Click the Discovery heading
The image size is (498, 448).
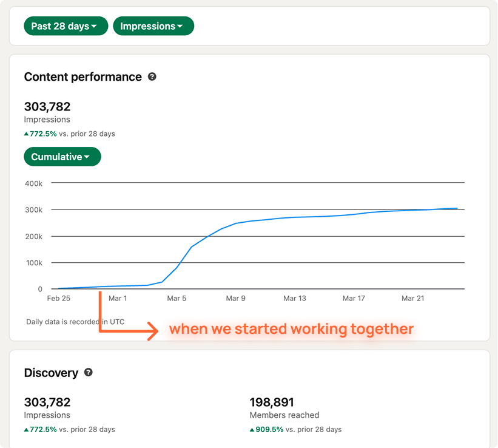[51, 373]
